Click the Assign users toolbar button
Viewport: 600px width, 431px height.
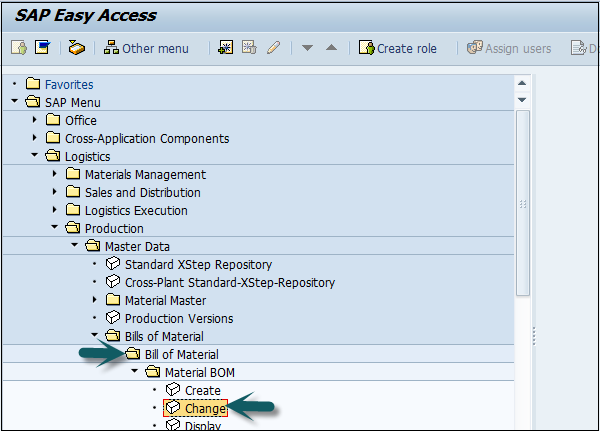click(x=509, y=48)
